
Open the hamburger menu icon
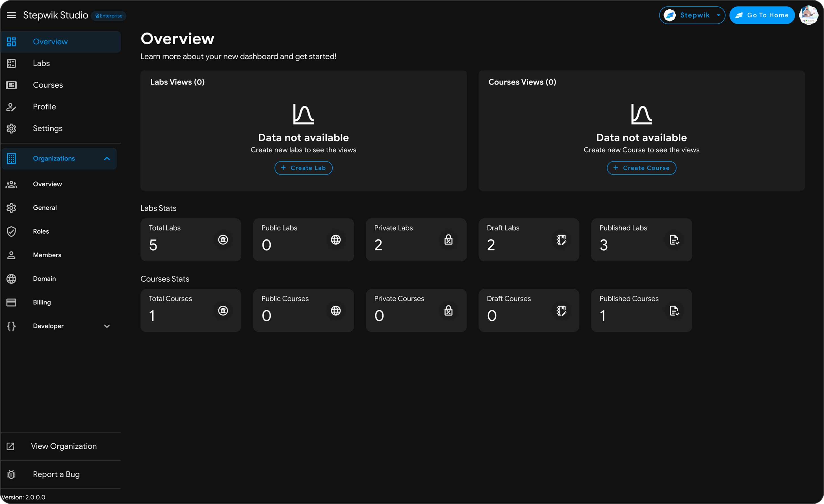(x=11, y=15)
